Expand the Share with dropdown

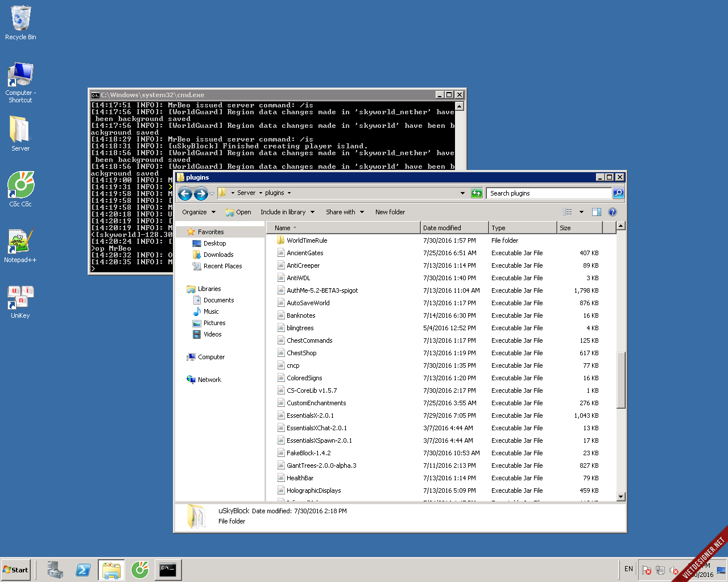click(x=345, y=212)
